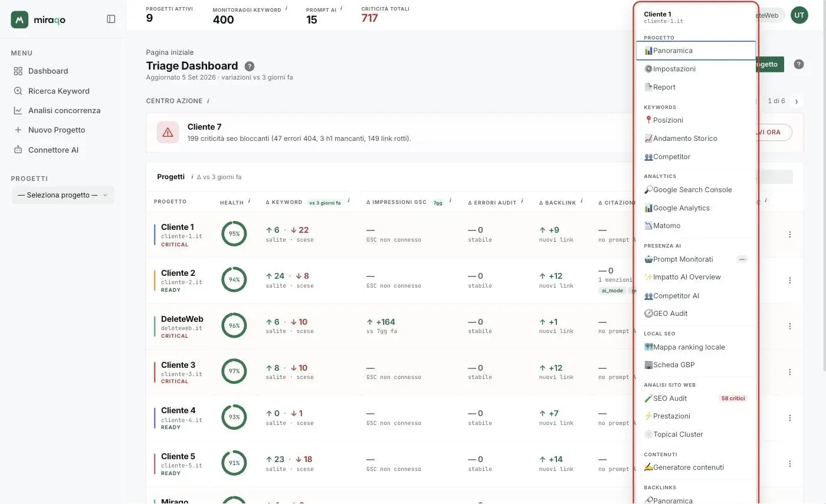
Task: Open the DeleteWeb project link
Action: point(182,319)
